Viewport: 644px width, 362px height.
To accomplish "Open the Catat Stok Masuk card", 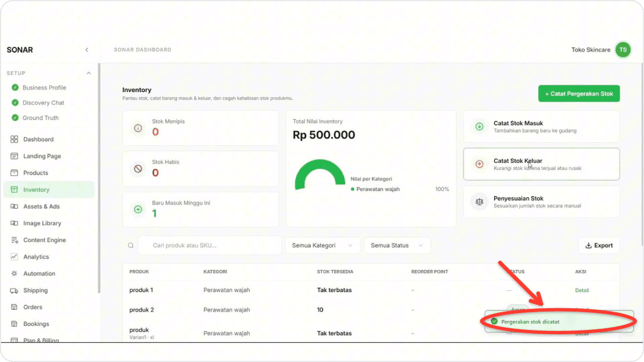I will [541, 127].
